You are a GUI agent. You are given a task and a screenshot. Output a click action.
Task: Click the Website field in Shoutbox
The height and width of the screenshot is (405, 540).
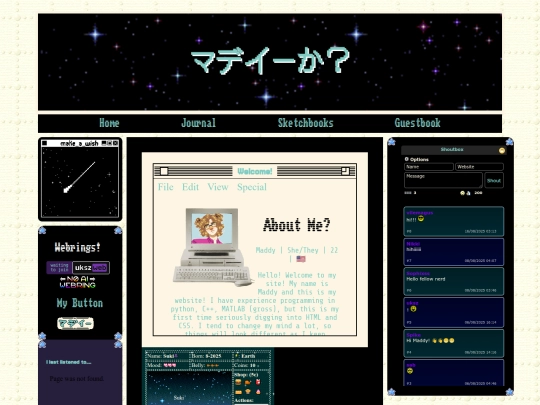tap(479, 167)
